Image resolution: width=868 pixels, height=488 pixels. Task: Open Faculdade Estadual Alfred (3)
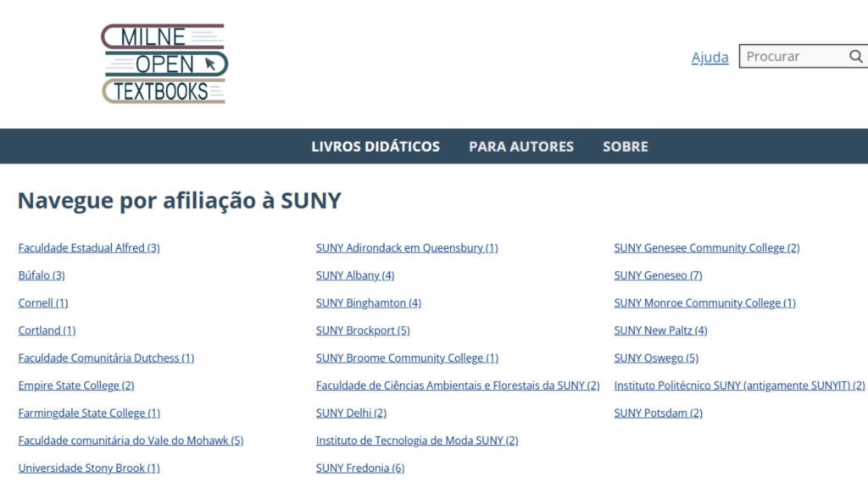coord(89,248)
